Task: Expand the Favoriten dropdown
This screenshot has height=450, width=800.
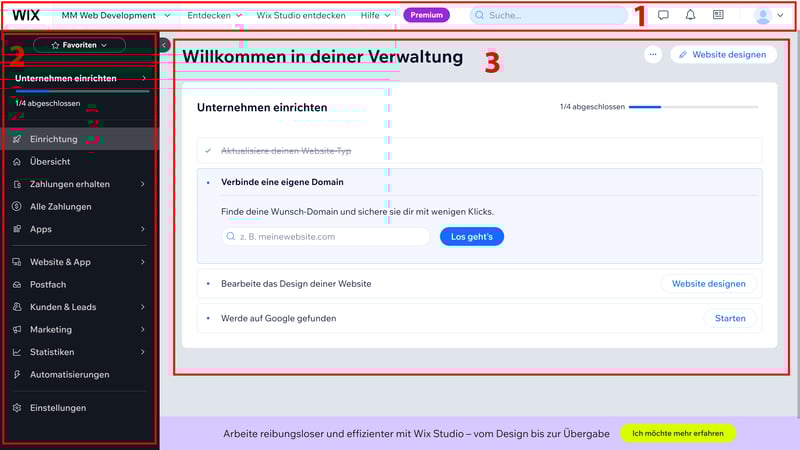Action: click(x=79, y=45)
